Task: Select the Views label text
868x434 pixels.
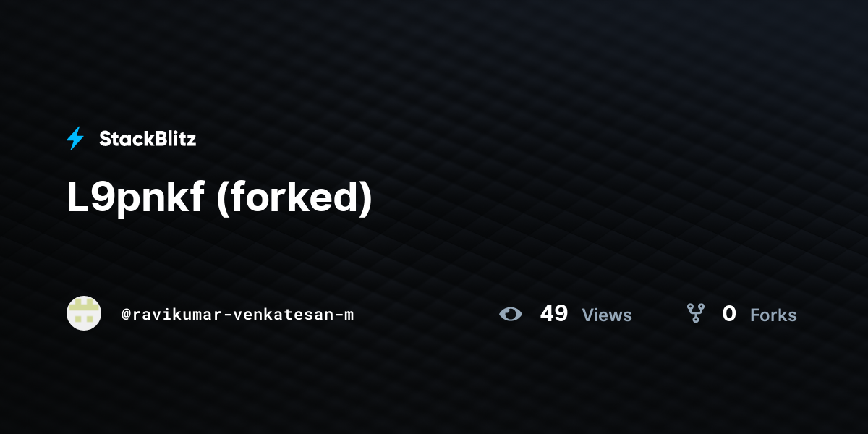Action: (x=607, y=315)
